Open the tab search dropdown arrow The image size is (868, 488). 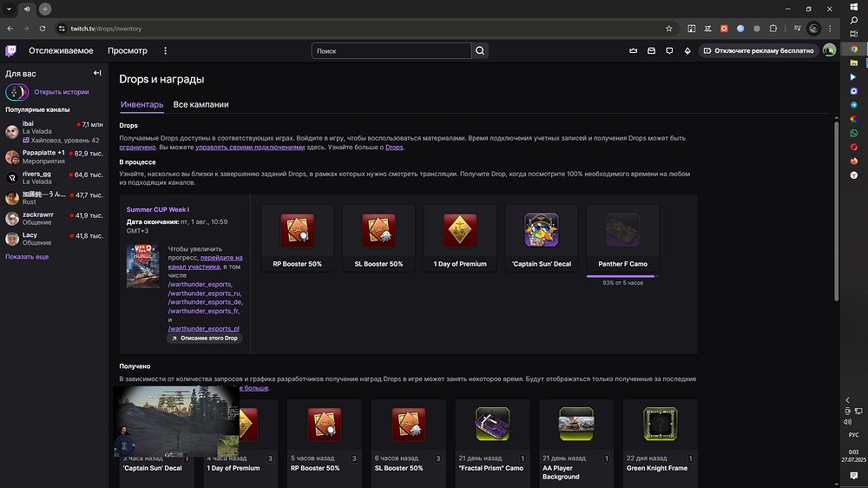click(x=9, y=9)
